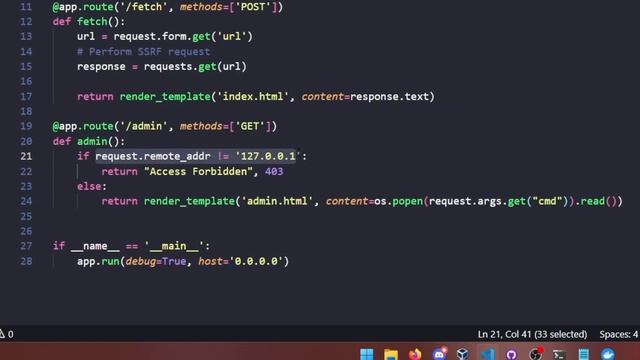Click the 'admin.html' string
This screenshot has height=360, width=640.
coord(277,201)
